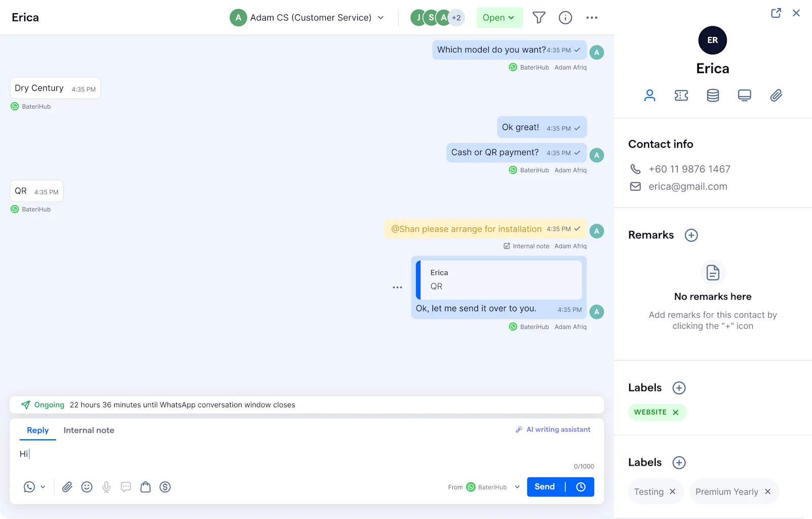Add a remark using the plus icon

pos(691,235)
